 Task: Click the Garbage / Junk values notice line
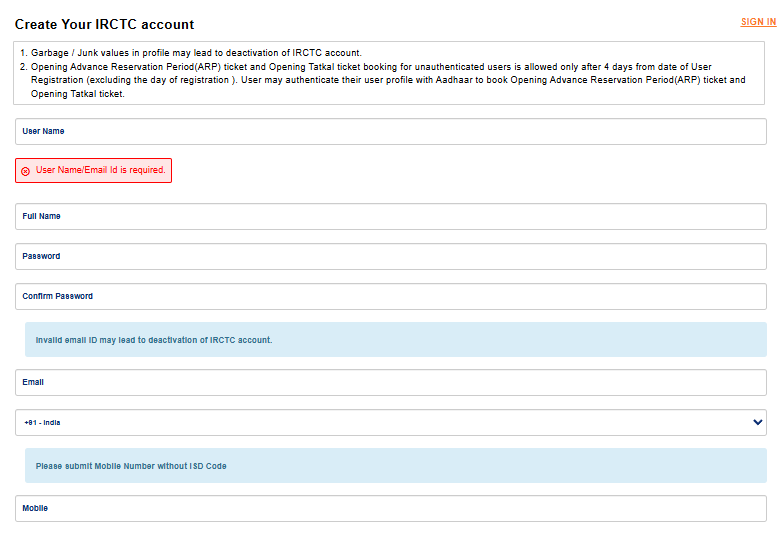tap(196, 53)
